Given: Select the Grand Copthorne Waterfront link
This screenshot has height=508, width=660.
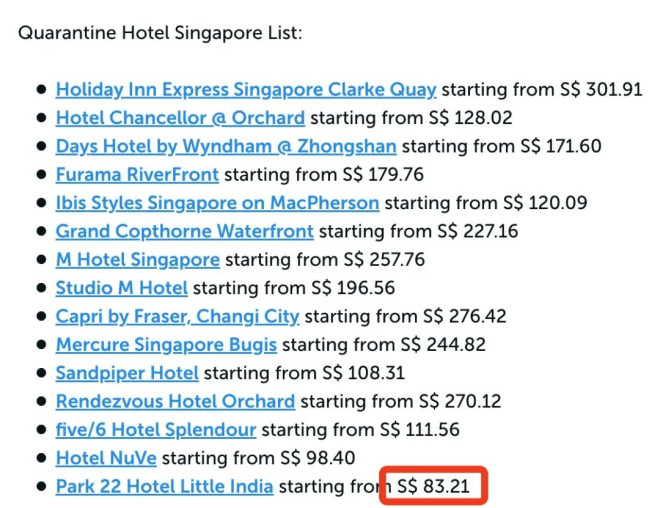Looking at the screenshot, I should click(184, 231).
